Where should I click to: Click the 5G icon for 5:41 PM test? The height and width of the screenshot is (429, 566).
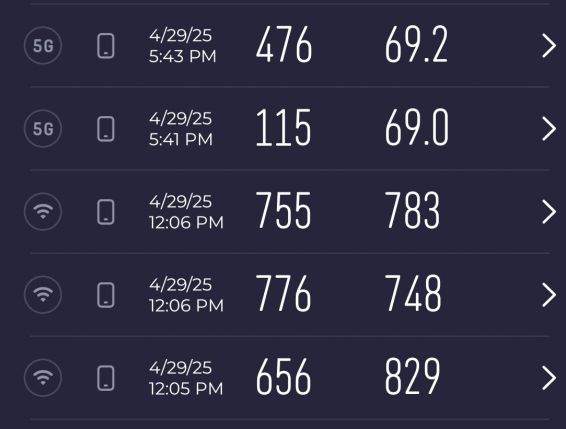point(43,129)
